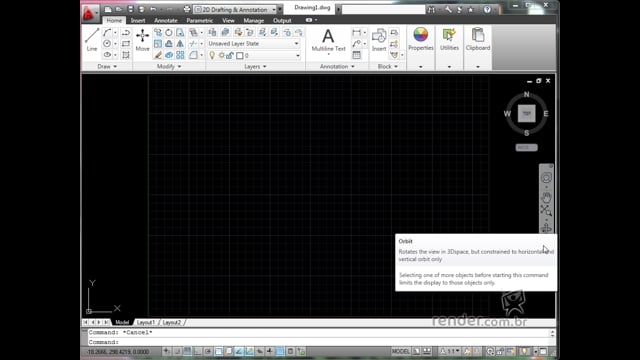Expand the Annotation panel
Image resolution: width=640 pixels, height=360 pixels.
pos(337,66)
